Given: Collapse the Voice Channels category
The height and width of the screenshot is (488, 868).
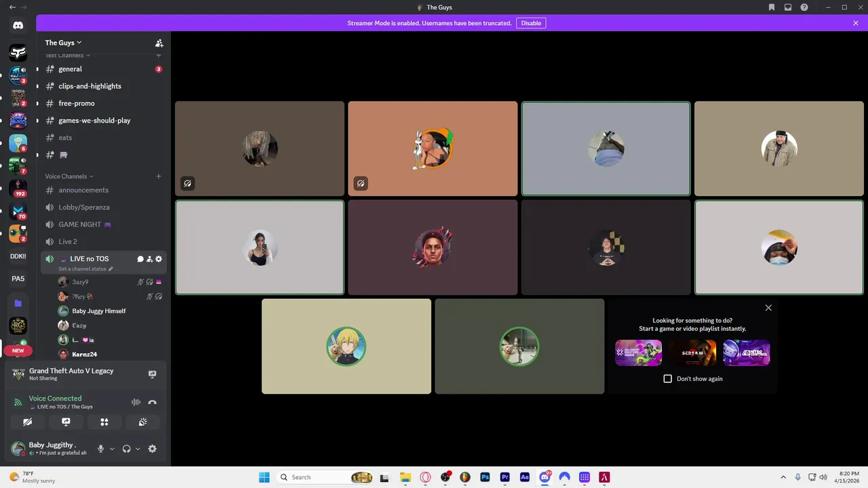Looking at the screenshot, I should (x=69, y=176).
